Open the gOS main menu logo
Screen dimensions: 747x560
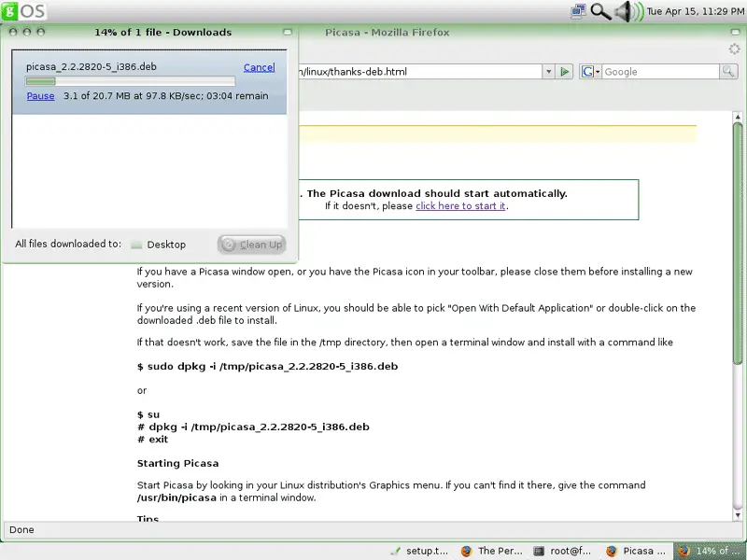23,11
